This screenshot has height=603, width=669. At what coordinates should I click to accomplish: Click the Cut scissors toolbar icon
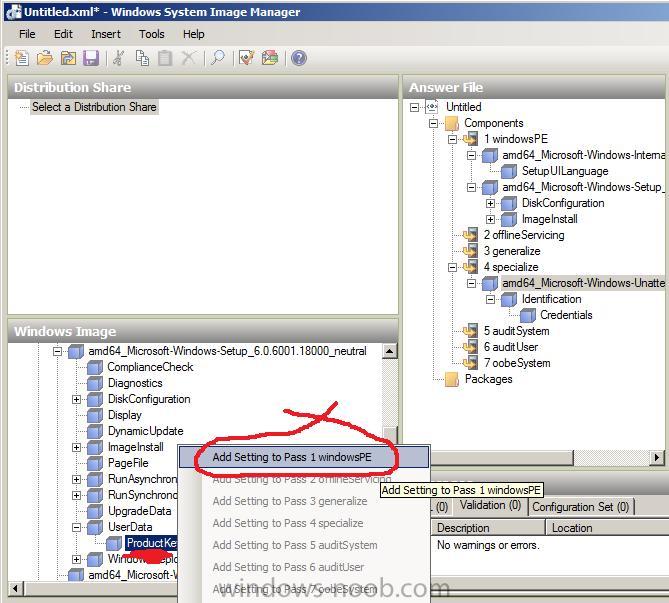[x=119, y=58]
